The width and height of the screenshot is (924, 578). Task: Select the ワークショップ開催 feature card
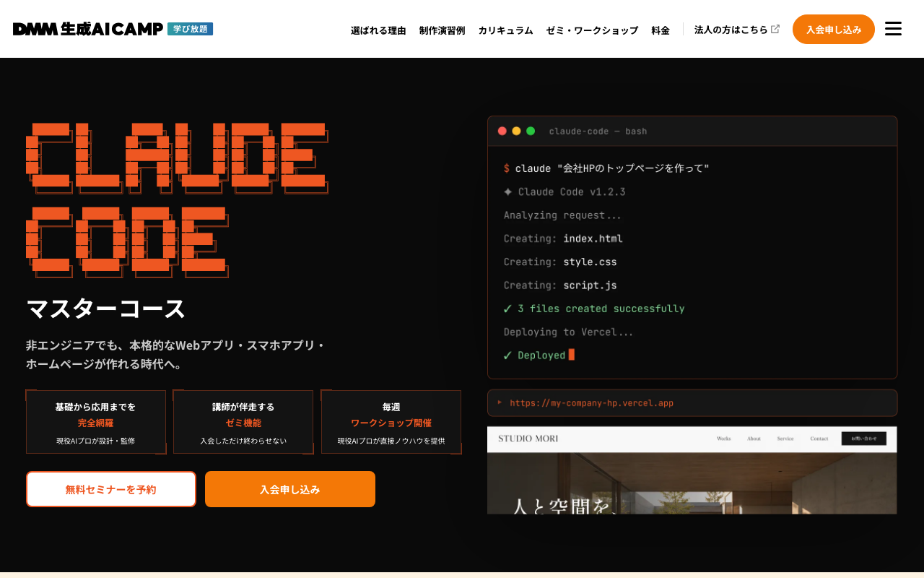point(391,422)
